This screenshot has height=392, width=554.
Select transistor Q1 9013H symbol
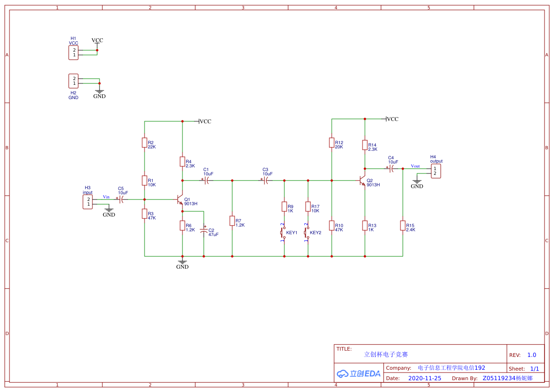[x=180, y=200]
